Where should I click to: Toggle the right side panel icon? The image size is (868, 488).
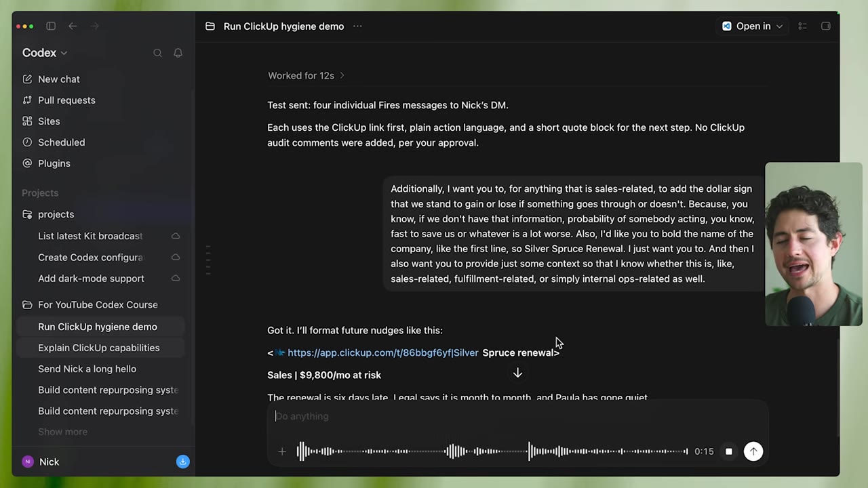[x=826, y=26]
